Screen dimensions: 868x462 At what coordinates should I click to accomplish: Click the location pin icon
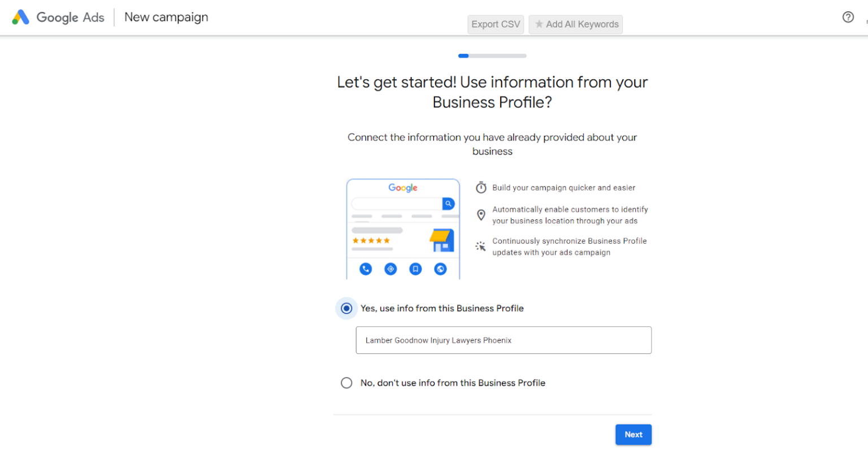pyautogui.click(x=481, y=215)
